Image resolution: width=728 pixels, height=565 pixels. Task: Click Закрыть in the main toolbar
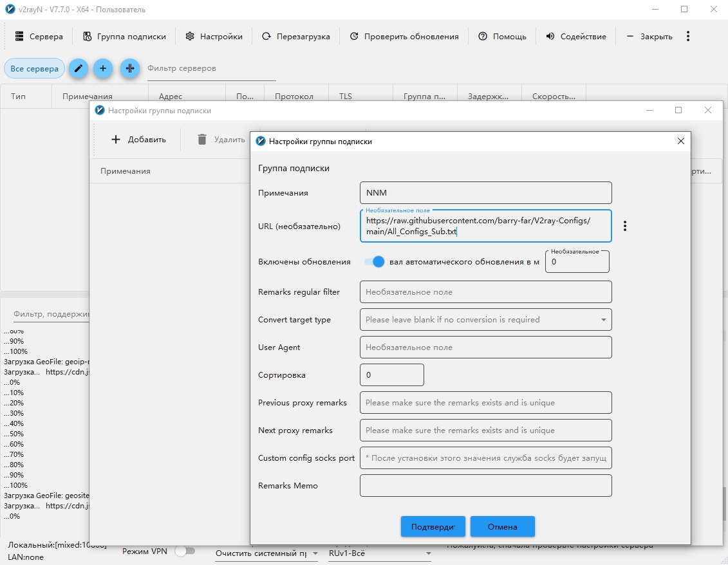[649, 36]
